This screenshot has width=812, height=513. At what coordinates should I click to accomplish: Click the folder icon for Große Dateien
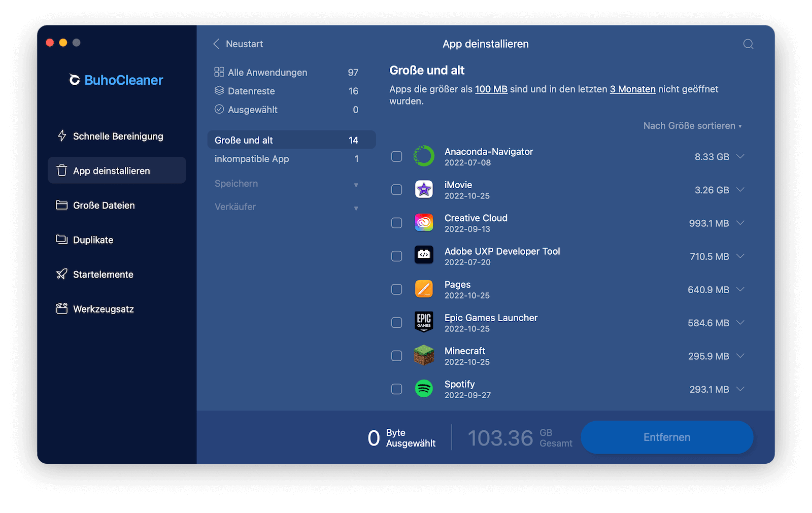pos(62,205)
